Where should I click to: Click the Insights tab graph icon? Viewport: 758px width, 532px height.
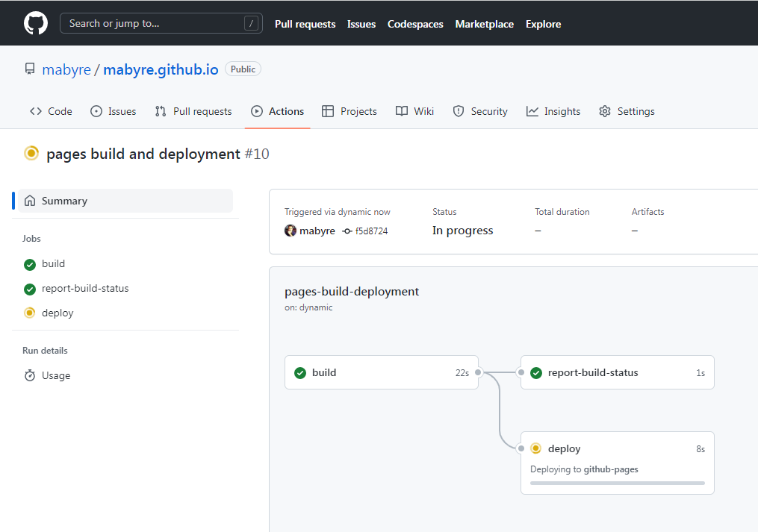532,111
